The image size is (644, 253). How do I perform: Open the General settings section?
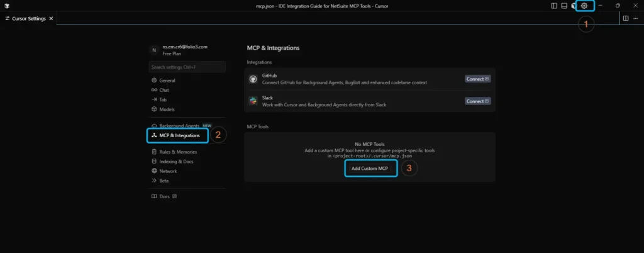pos(167,81)
